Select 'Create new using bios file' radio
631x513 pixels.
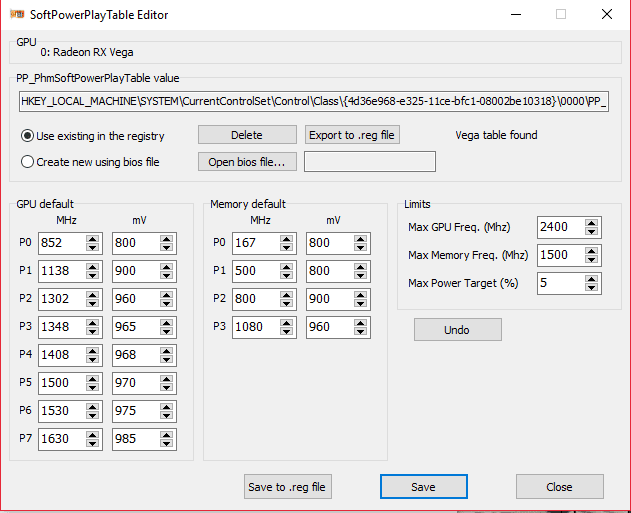(x=90, y=162)
